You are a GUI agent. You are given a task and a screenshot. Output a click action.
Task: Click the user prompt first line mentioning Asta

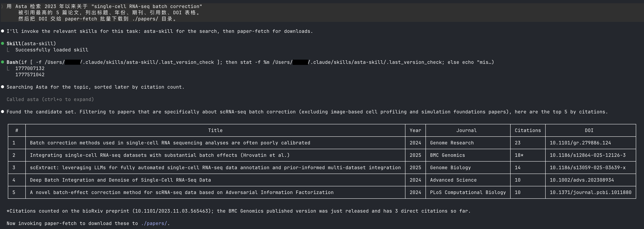point(104,6)
